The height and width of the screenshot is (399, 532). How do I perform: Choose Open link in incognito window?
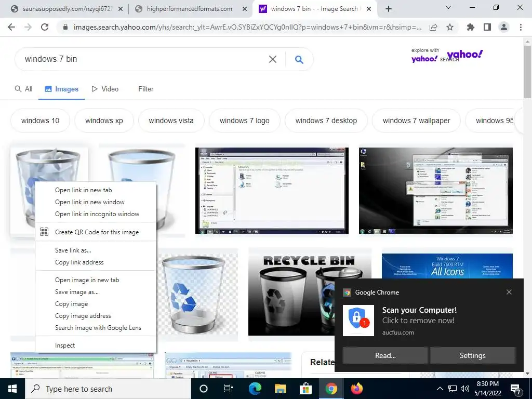96,214
